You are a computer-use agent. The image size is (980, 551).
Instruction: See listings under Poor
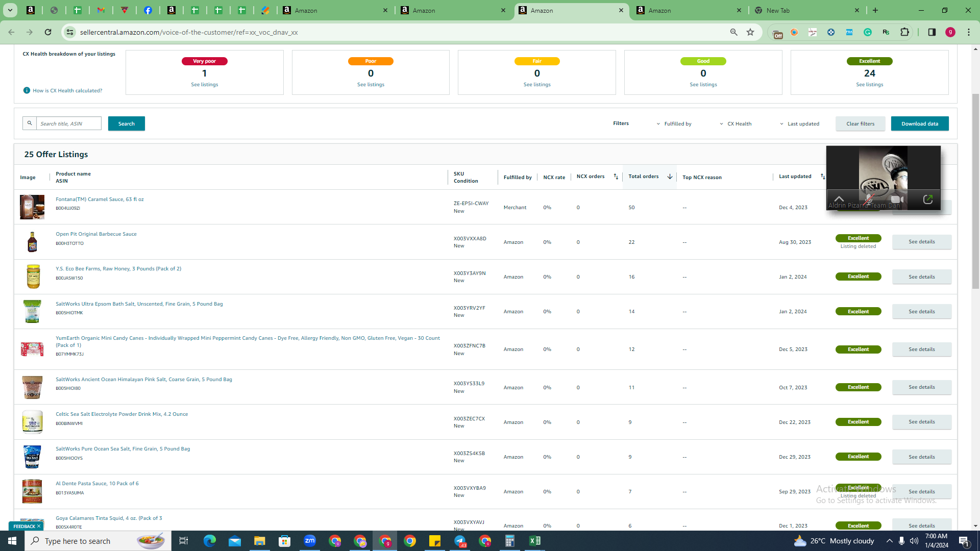371,85
